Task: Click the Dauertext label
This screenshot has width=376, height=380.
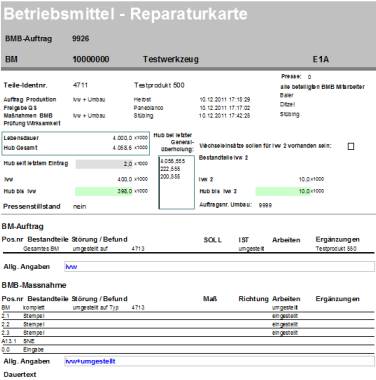Action: click(20, 375)
